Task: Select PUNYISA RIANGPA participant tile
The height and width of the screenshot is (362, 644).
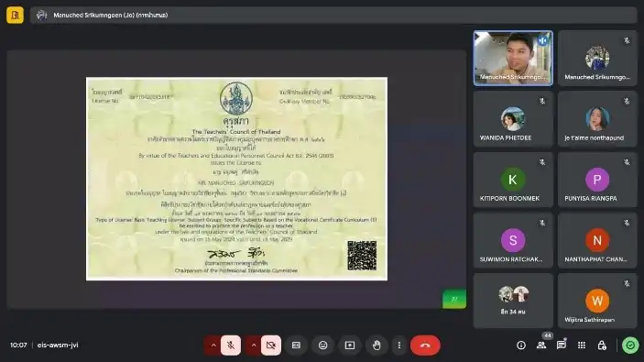Action: (x=597, y=180)
